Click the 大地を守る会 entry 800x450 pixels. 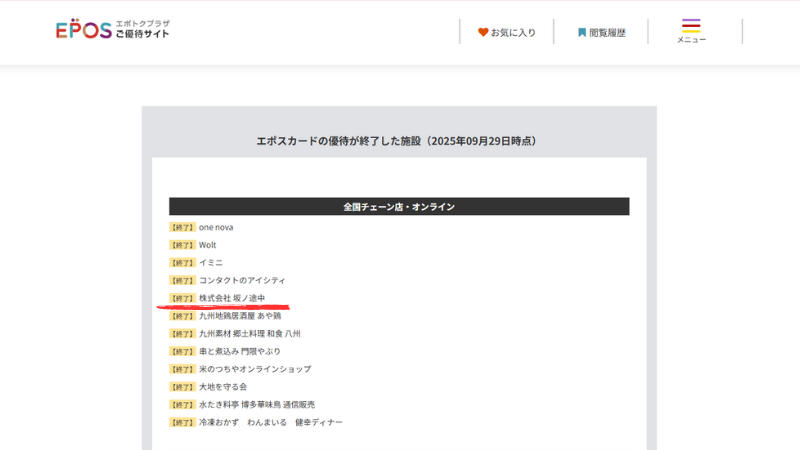coord(223,387)
